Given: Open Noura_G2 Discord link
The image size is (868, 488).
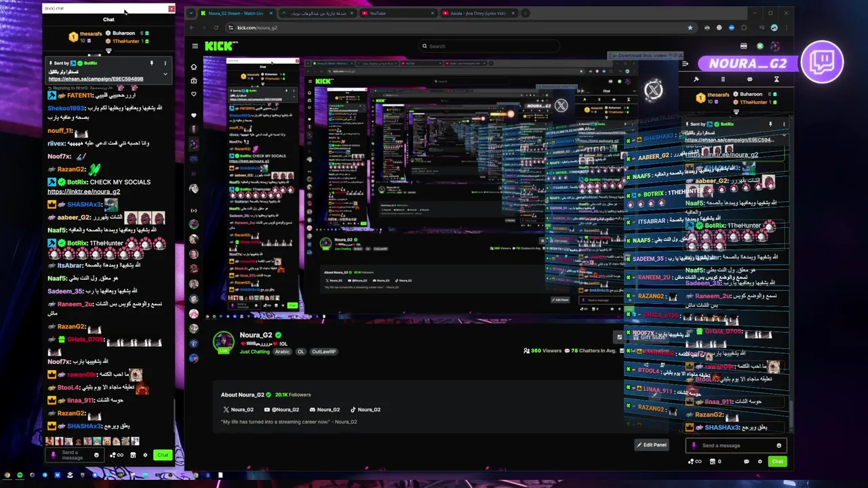Looking at the screenshot, I should (325, 409).
